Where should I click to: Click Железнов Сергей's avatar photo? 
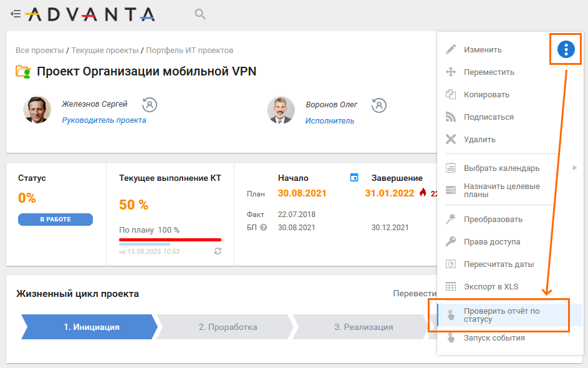[37, 110]
